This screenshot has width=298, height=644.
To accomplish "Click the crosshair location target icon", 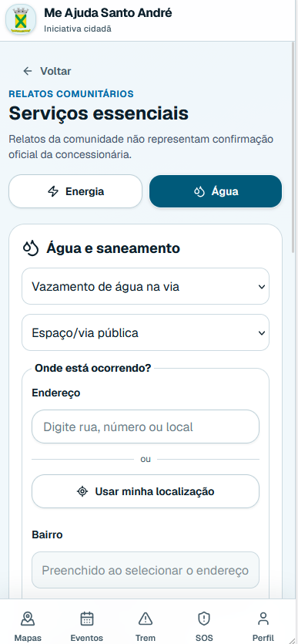I will tap(82, 491).
